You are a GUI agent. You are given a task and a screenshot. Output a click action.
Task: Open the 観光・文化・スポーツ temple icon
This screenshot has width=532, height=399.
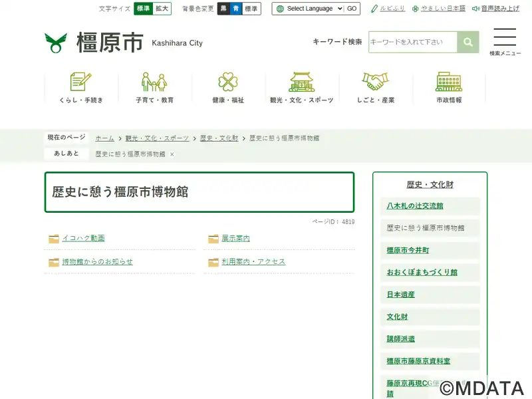point(302,82)
